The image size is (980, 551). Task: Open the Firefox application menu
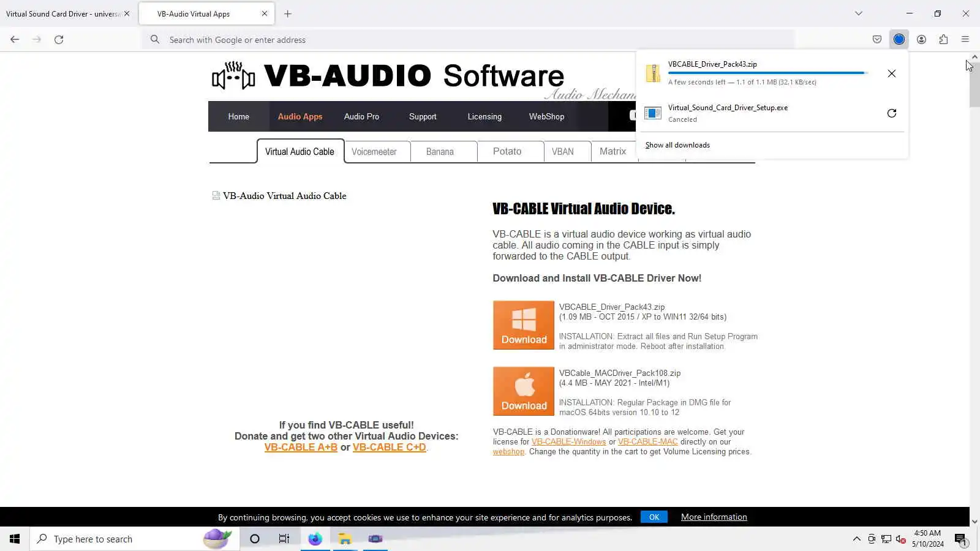coord(965,40)
